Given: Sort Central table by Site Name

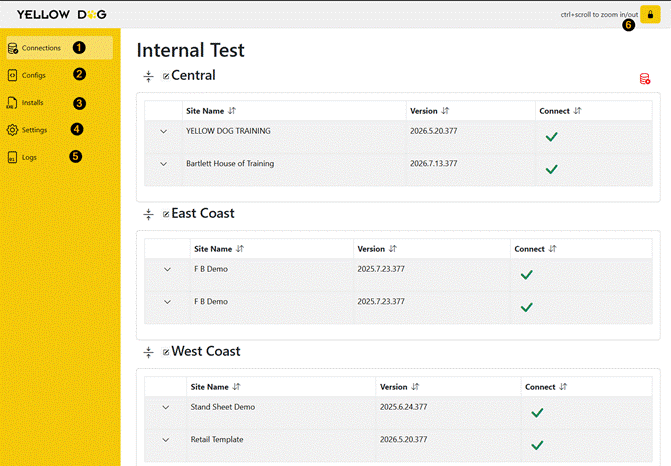Looking at the screenshot, I should tap(232, 111).
